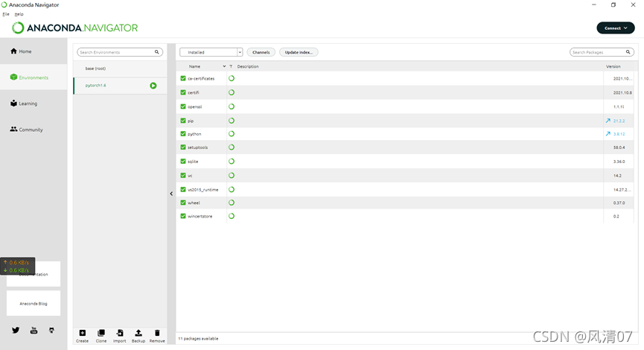The height and width of the screenshot is (350, 644).
Task: Click the wincertstore package name
Action: [x=200, y=216]
